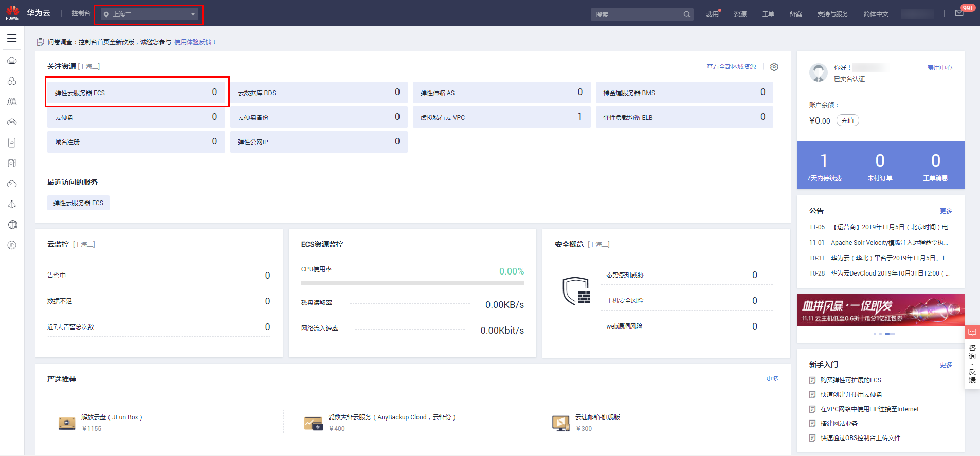Image resolution: width=980 pixels, height=456 pixels.
Task: Click the survey notice document icon
Action: click(x=41, y=42)
